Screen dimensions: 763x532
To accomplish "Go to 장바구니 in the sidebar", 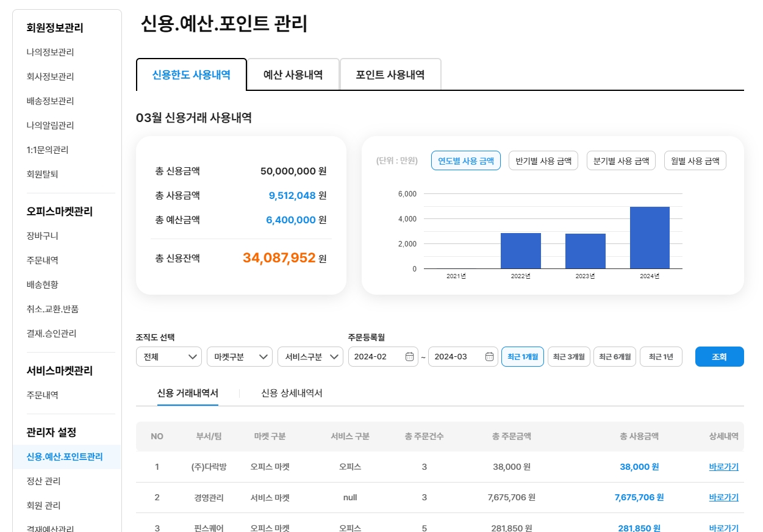I will click(43, 235).
